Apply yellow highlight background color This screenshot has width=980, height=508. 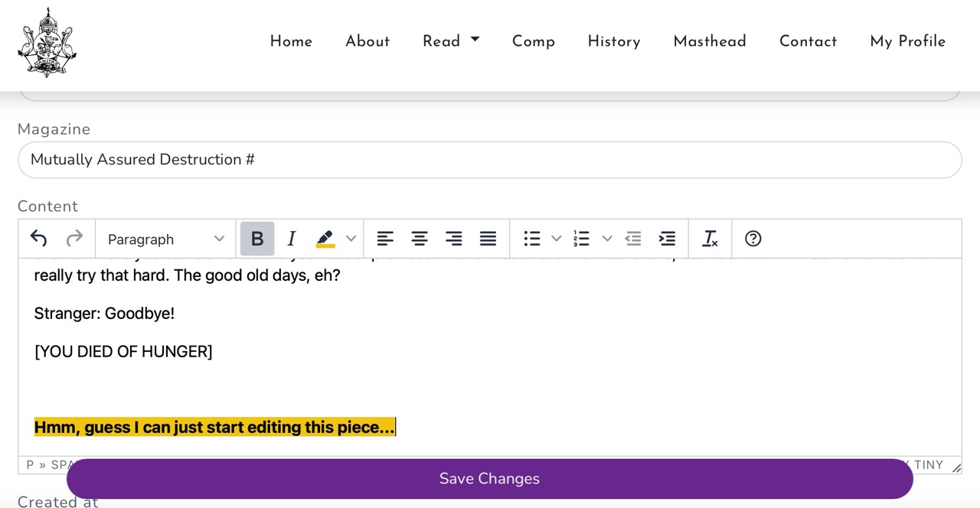[325, 239]
